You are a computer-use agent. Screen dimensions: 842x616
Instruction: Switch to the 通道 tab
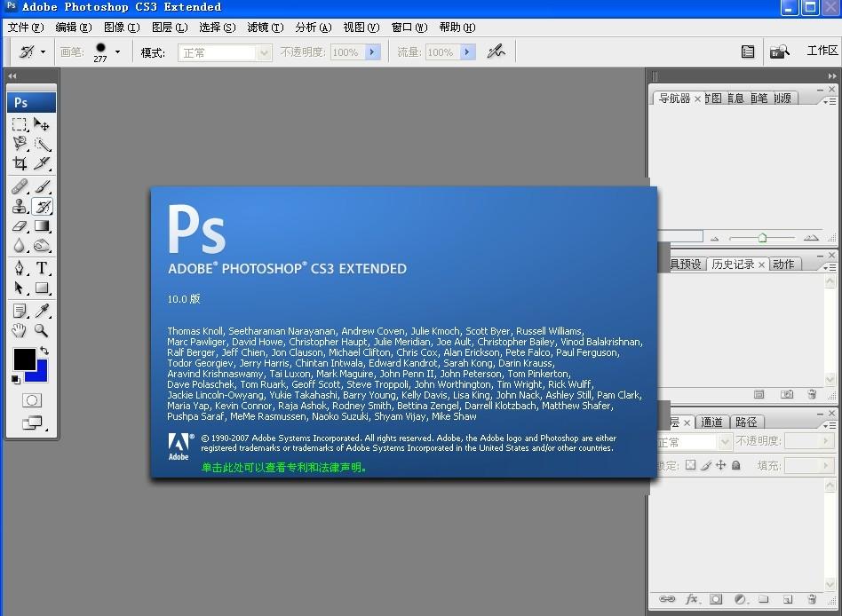(x=711, y=423)
